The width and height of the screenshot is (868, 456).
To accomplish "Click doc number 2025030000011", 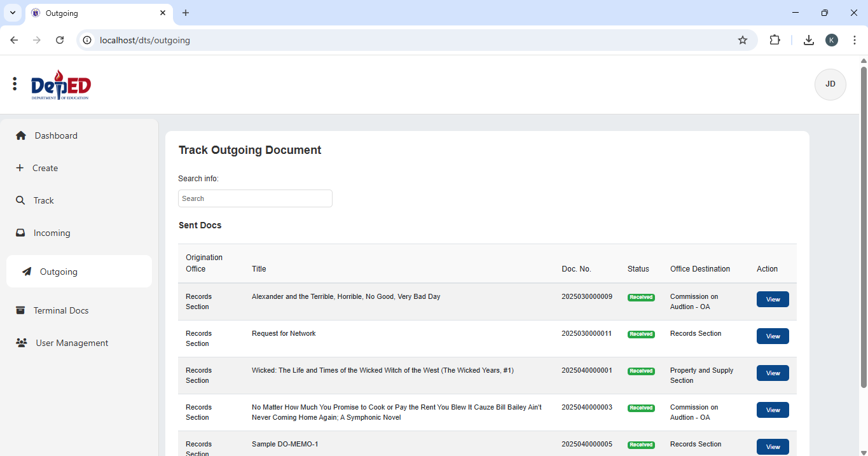I will 586,333.
